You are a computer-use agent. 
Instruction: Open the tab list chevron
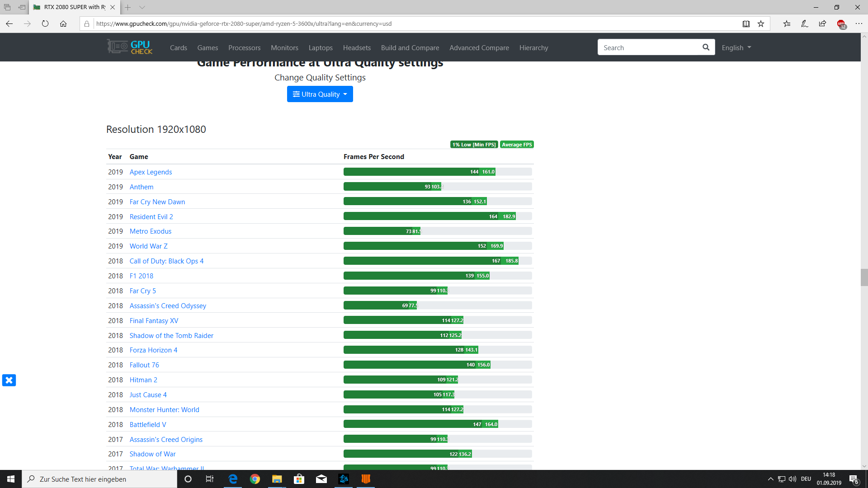pos(142,7)
